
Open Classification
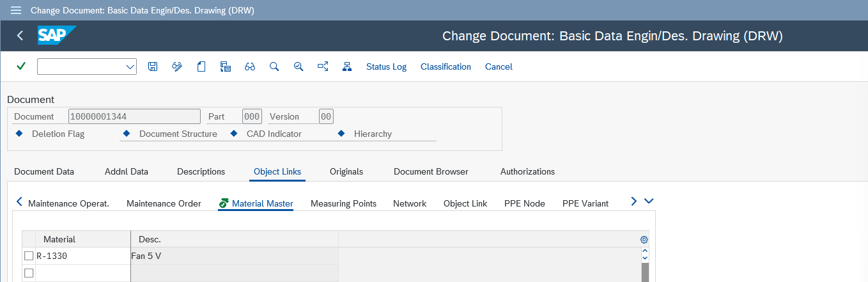(446, 67)
